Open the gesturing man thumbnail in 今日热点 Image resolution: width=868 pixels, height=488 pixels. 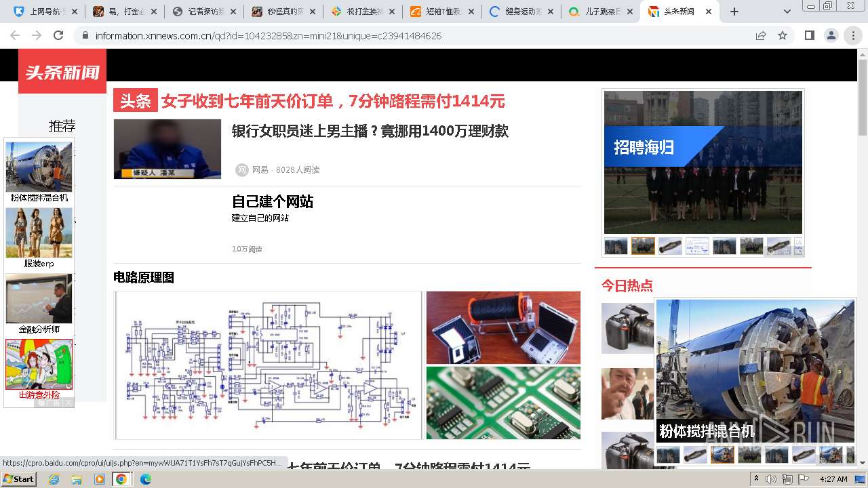627,394
